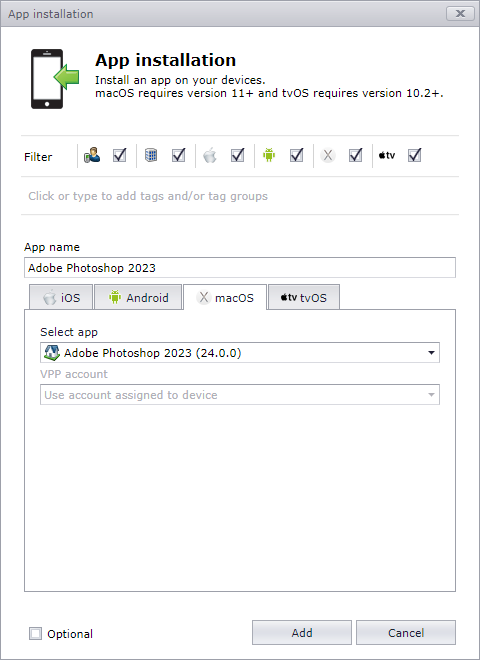Screen dimensions: 480x660
Task: Click the Adobe Photoshop app icon in dropdown
Action: (52, 353)
